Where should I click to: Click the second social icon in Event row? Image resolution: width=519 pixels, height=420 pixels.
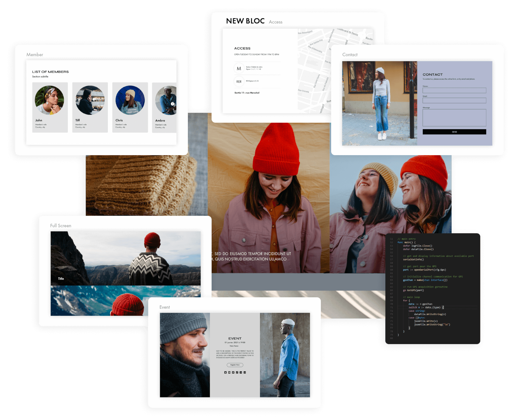(229, 372)
